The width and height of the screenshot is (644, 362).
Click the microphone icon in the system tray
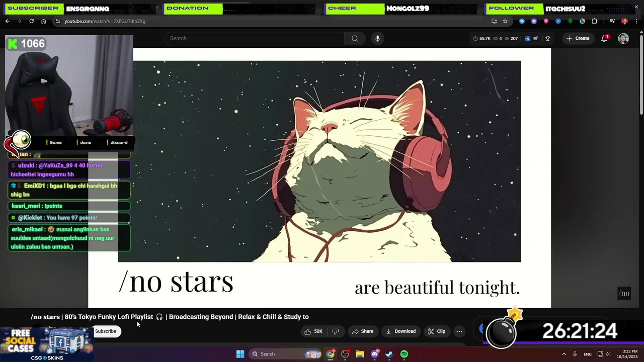[575, 354]
